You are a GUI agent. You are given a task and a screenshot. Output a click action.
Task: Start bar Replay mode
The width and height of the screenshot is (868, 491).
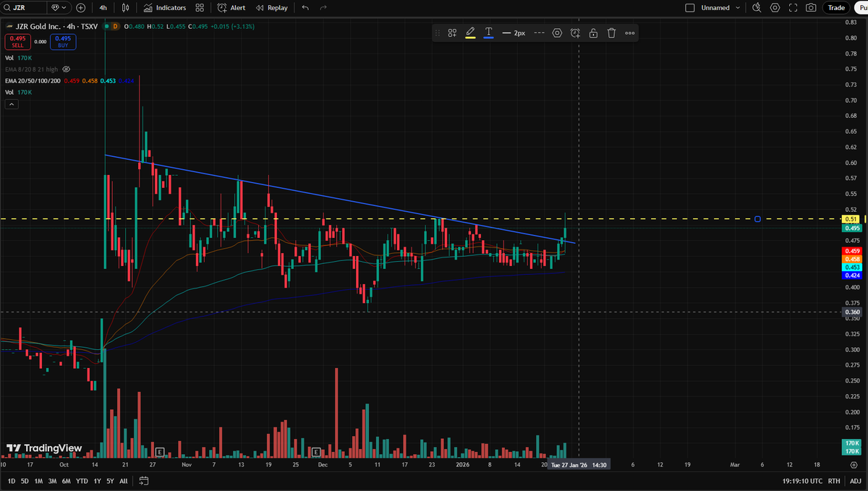271,7
